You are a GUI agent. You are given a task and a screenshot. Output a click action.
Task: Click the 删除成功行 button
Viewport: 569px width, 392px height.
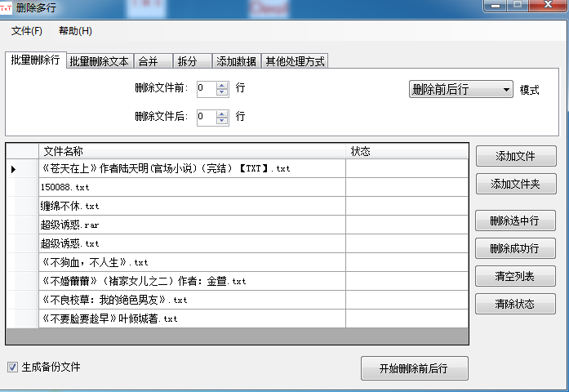tap(515, 248)
